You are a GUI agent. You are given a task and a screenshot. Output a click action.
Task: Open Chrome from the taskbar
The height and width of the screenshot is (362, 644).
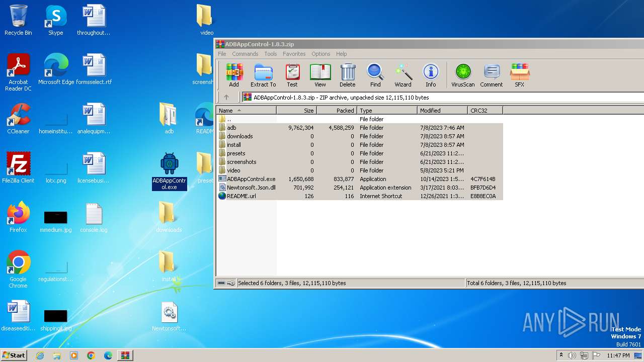pyautogui.click(x=91, y=355)
